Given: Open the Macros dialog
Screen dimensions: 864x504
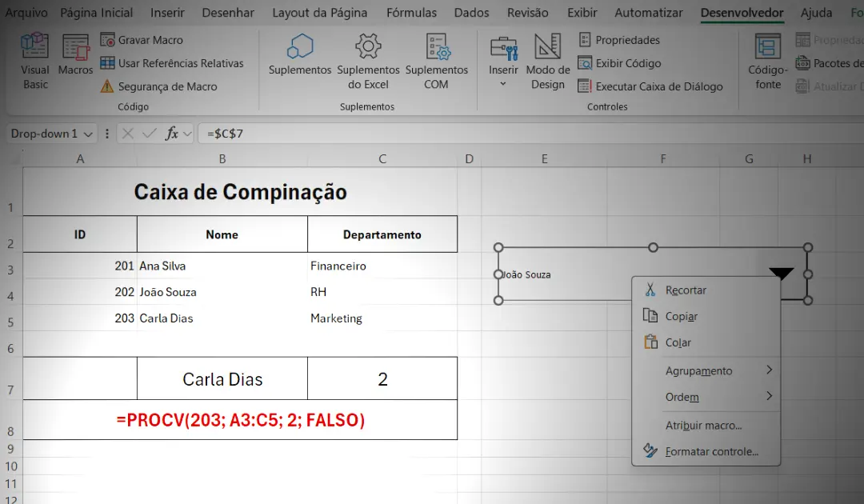Looking at the screenshot, I should [75, 64].
